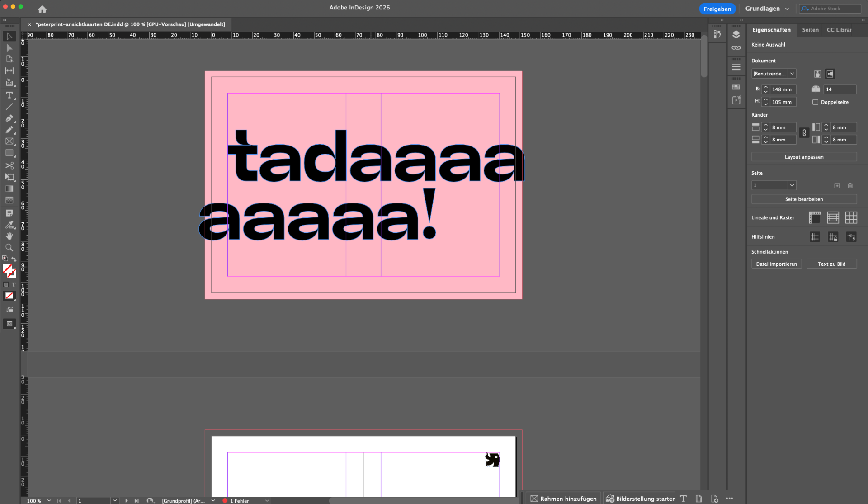Switch to the Seiten tab

coord(810,30)
